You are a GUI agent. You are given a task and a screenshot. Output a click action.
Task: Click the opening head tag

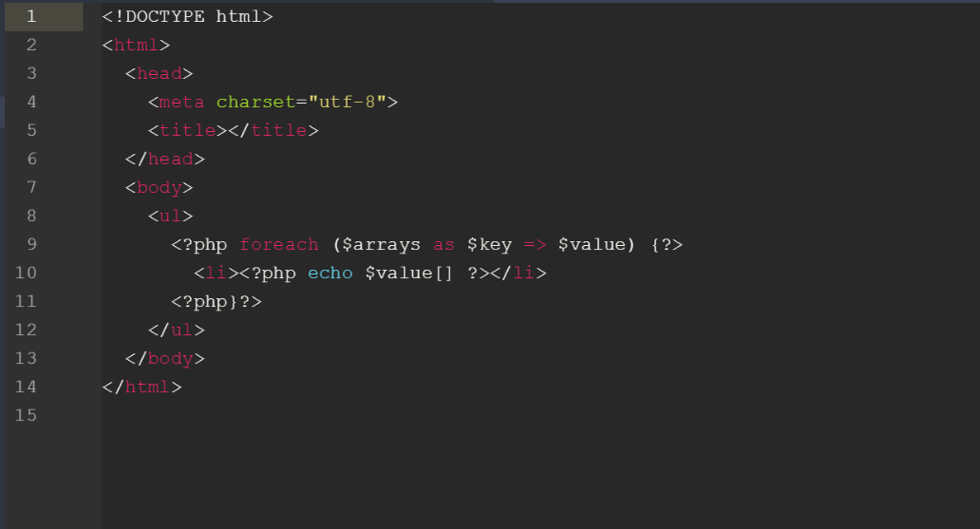(x=160, y=73)
